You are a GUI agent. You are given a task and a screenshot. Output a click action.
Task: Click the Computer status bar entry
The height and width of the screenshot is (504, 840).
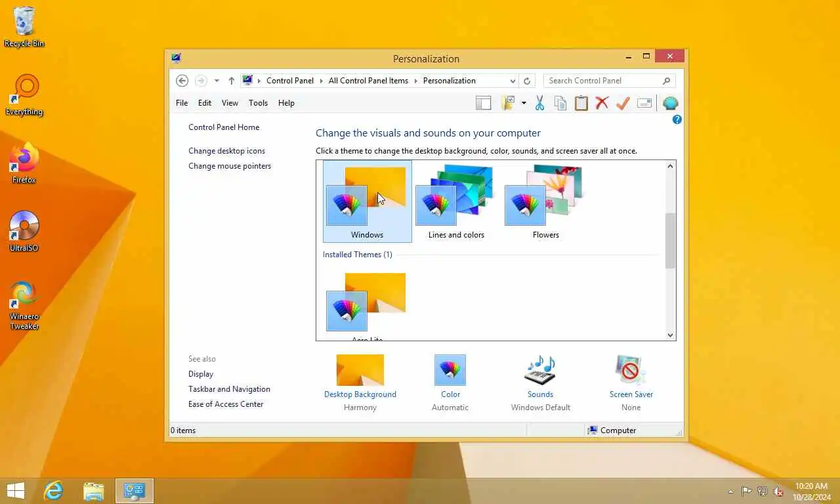[612, 430]
